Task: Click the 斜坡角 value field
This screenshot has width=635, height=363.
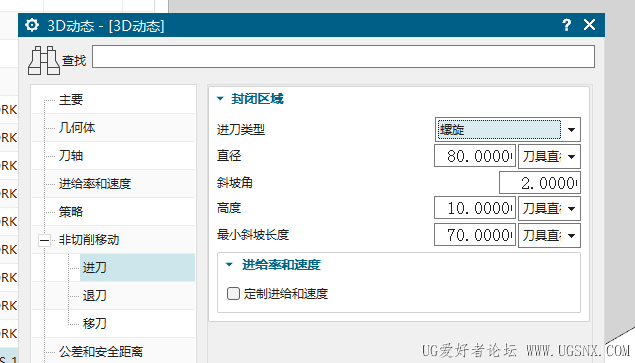Action: click(539, 183)
